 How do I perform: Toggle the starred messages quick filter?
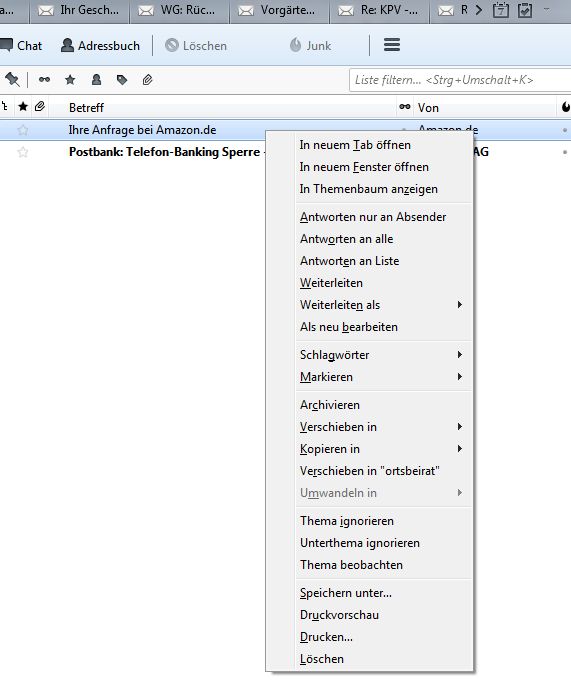coord(70,80)
